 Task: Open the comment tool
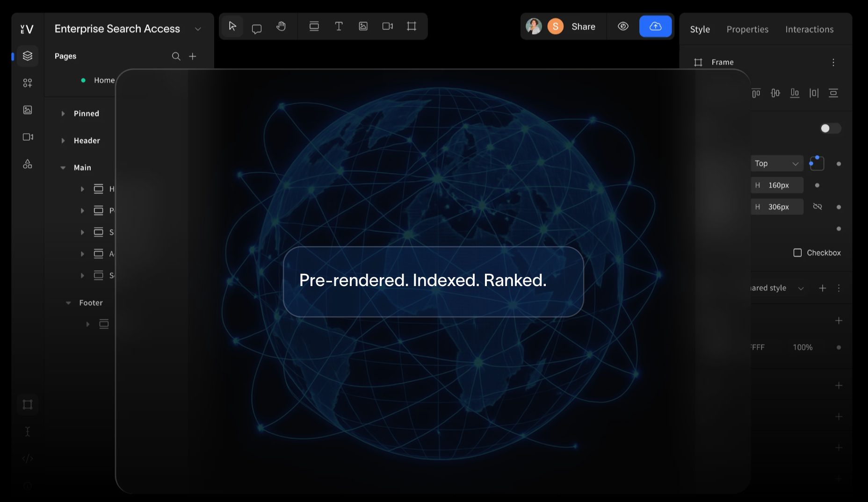pyautogui.click(x=257, y=26)
